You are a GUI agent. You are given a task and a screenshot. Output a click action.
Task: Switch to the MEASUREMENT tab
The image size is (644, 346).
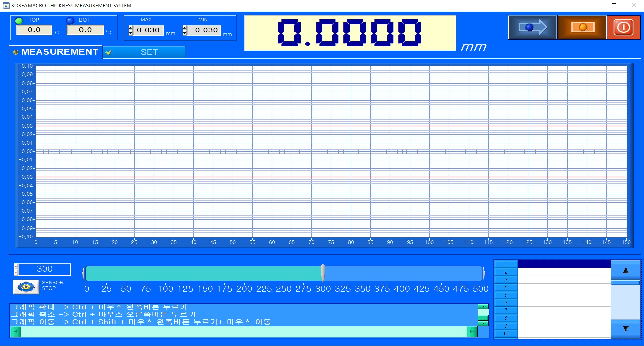click(56, 52)
